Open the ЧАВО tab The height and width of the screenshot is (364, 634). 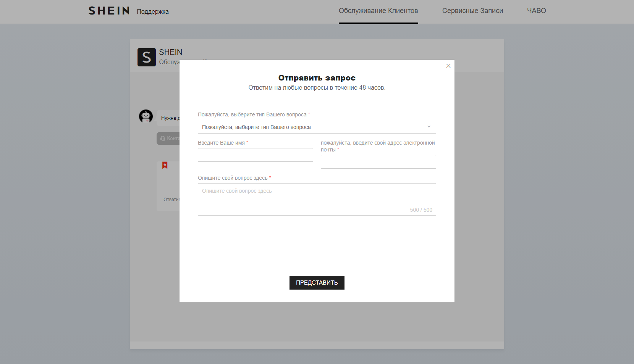coord(536,11)
